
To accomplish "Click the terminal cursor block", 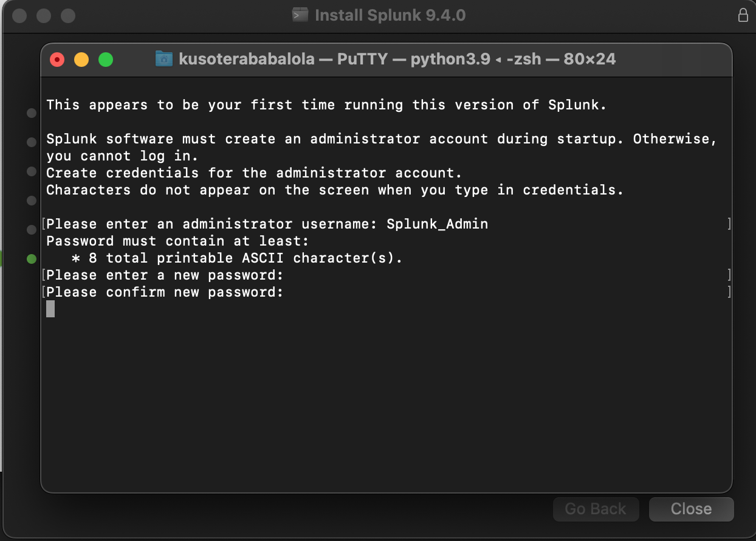I will pos(50,309).
